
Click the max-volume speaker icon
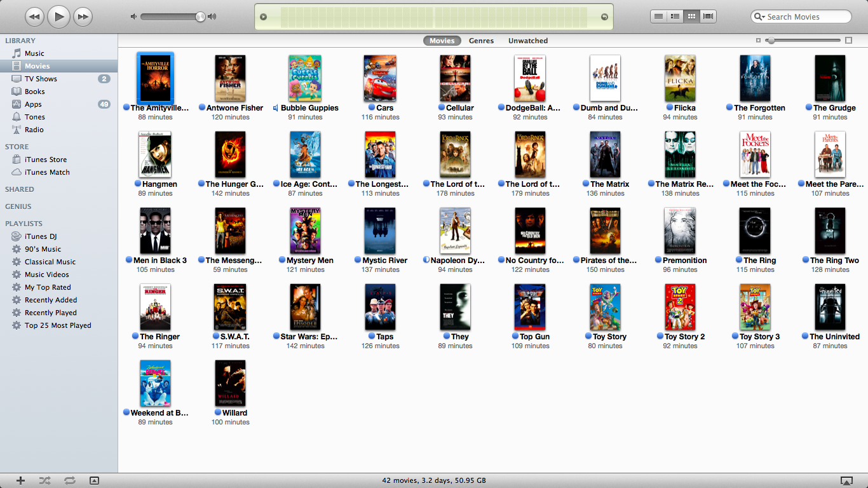point(212,17)
